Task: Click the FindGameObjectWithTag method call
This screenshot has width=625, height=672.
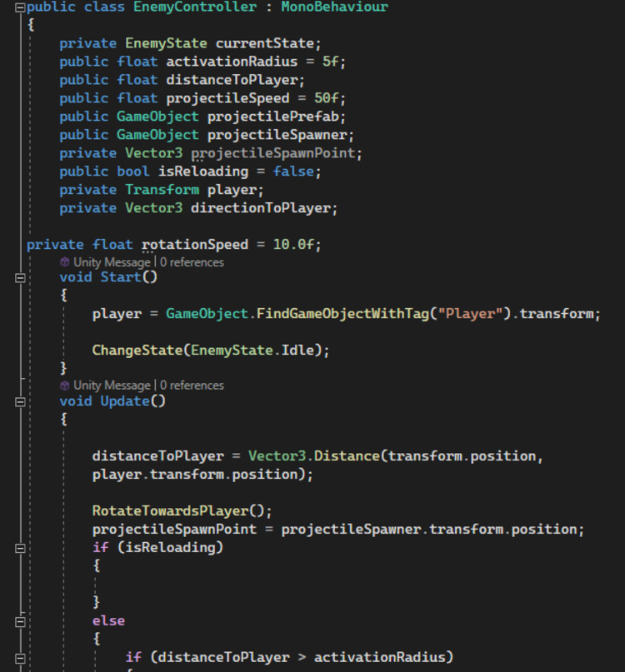Action: pos(342,314)
